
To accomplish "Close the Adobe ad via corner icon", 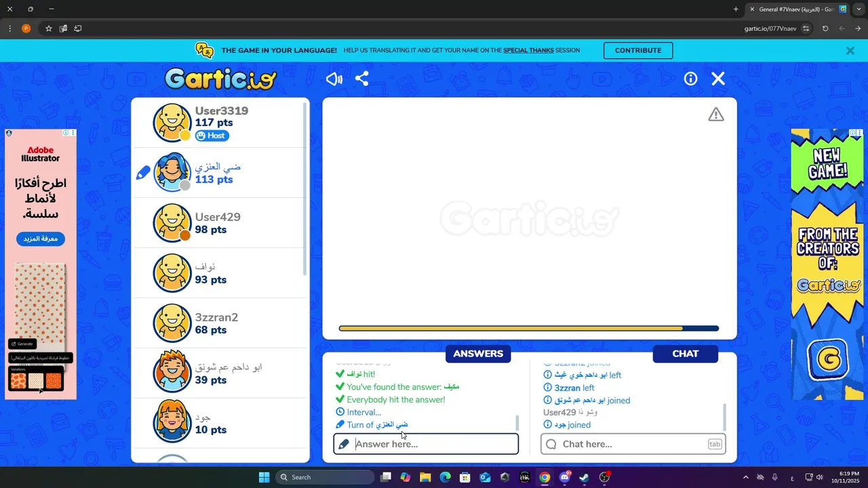I will coord(73,133).
